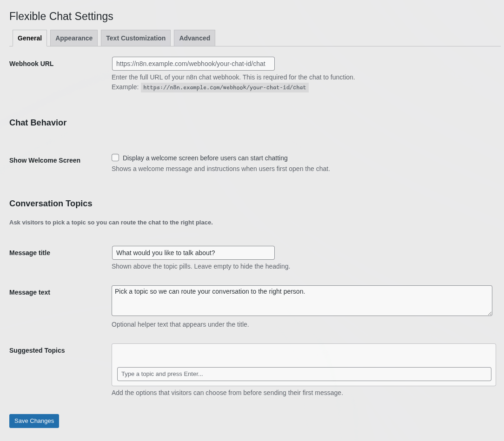Click the Chat Behavior section heading
Screen dimensions: 504x441
click(x=38, y=122)
